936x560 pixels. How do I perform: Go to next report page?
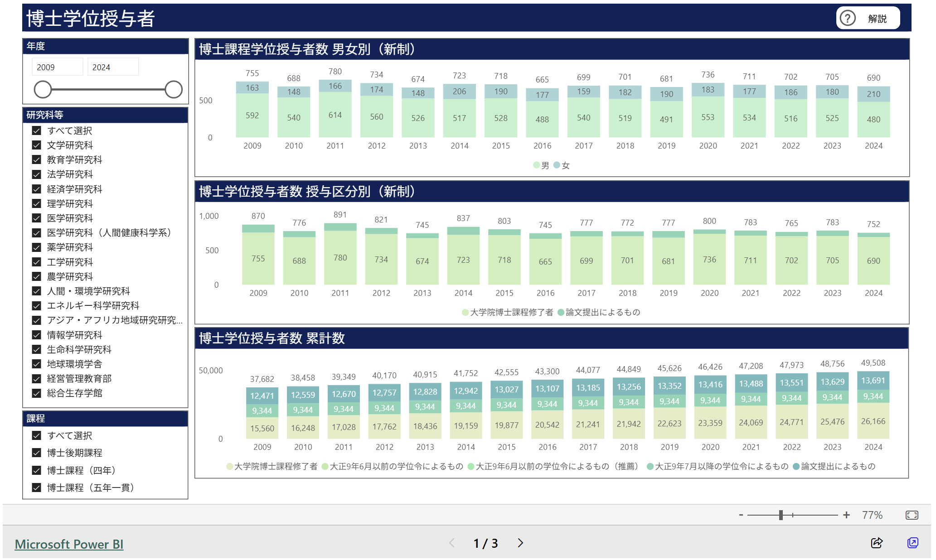[520, 543]
